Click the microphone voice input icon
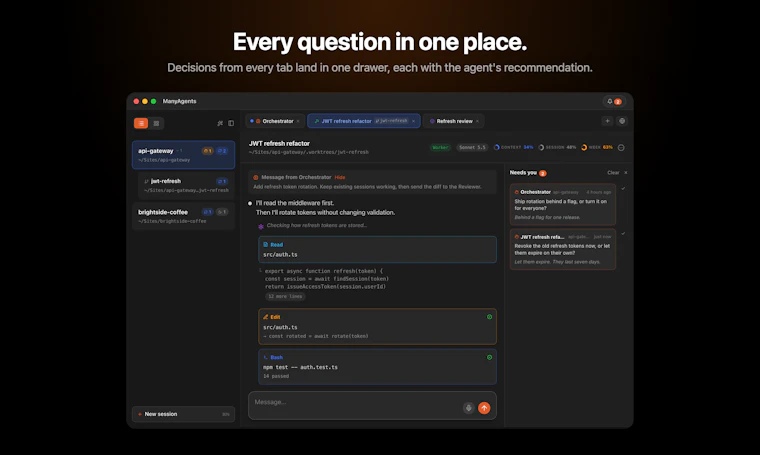This screenshot has width=760, height=455. pos(468,408)
